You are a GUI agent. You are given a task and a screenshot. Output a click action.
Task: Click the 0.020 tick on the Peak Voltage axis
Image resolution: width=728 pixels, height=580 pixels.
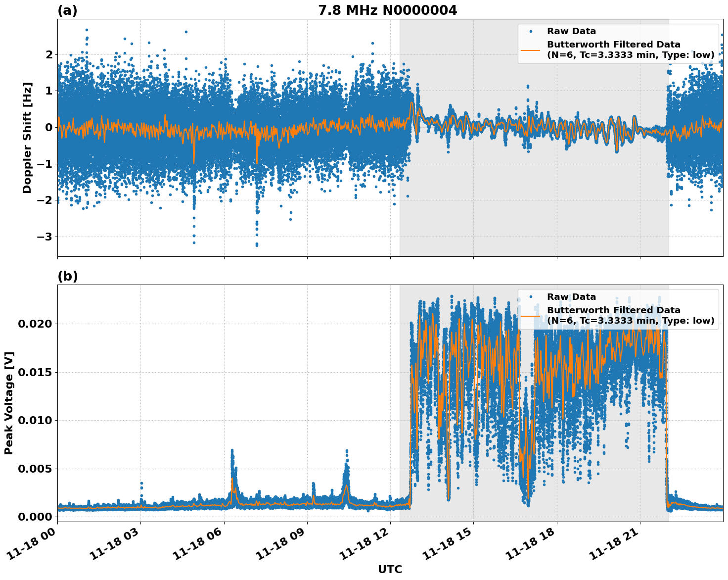(x=35, y=324)
